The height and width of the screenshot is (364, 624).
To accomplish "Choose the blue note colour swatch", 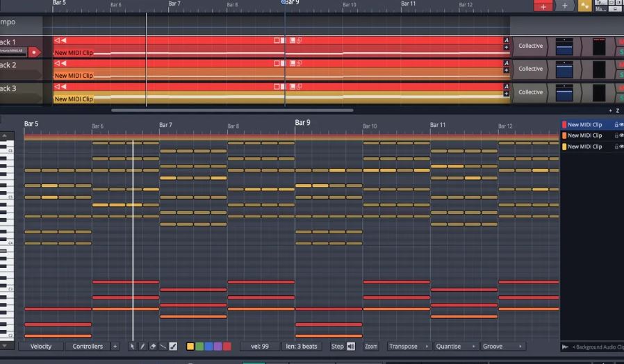I will click(x=208, y=347).
